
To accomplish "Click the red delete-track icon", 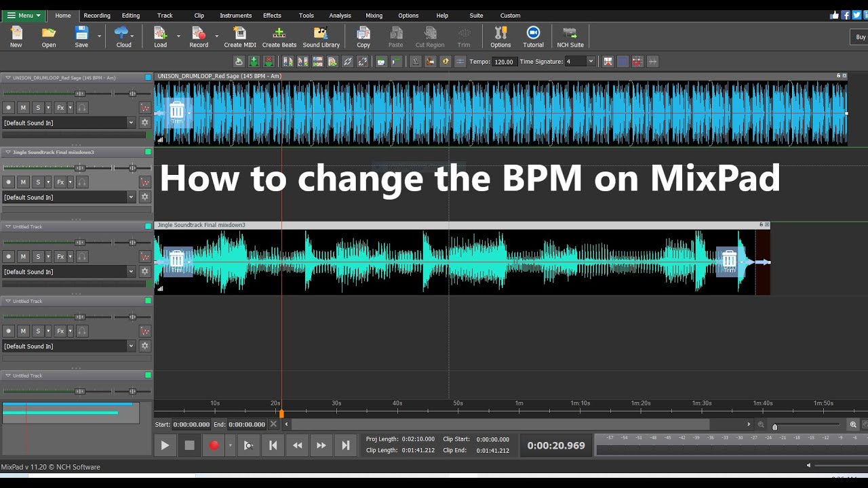I will [x=269, y=62].
